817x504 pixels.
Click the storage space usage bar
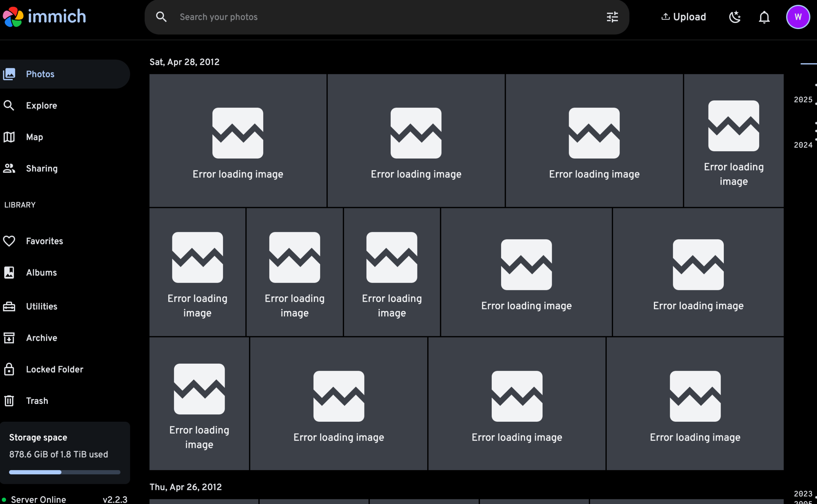coord(64,472)
